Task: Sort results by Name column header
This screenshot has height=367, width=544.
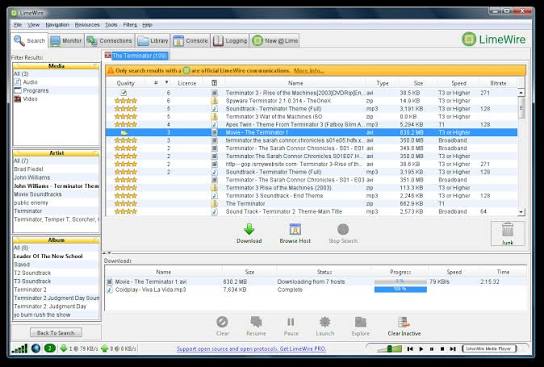Action: coord(295,83)
